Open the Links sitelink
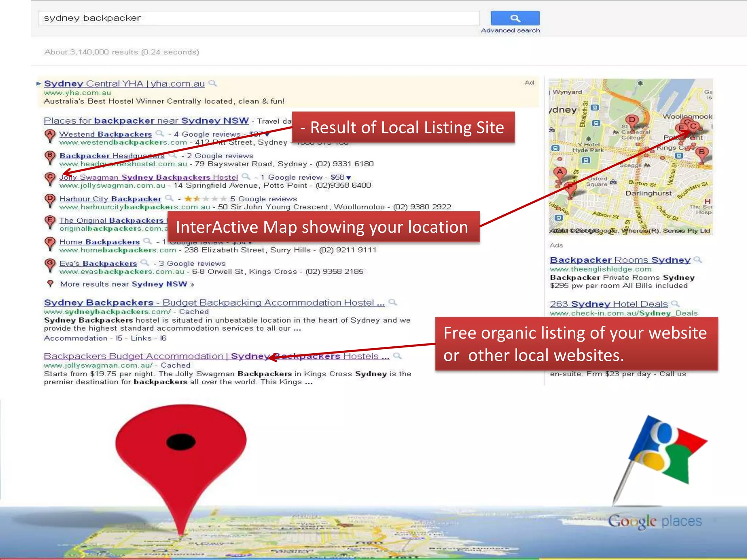 (x=141, y=338)
